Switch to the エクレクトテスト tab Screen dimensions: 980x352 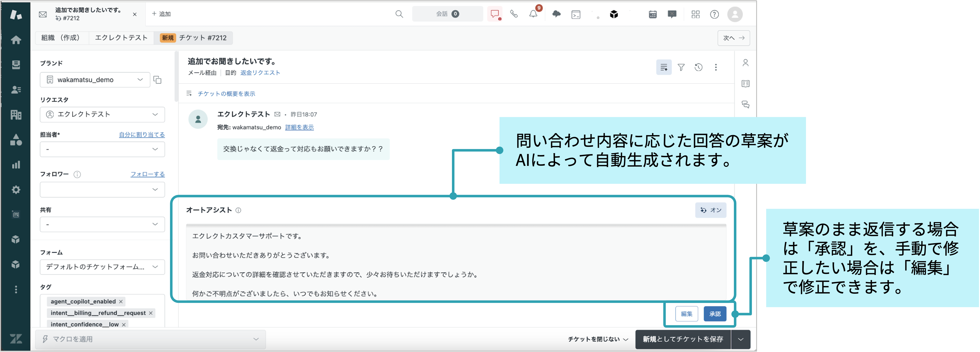121,38
